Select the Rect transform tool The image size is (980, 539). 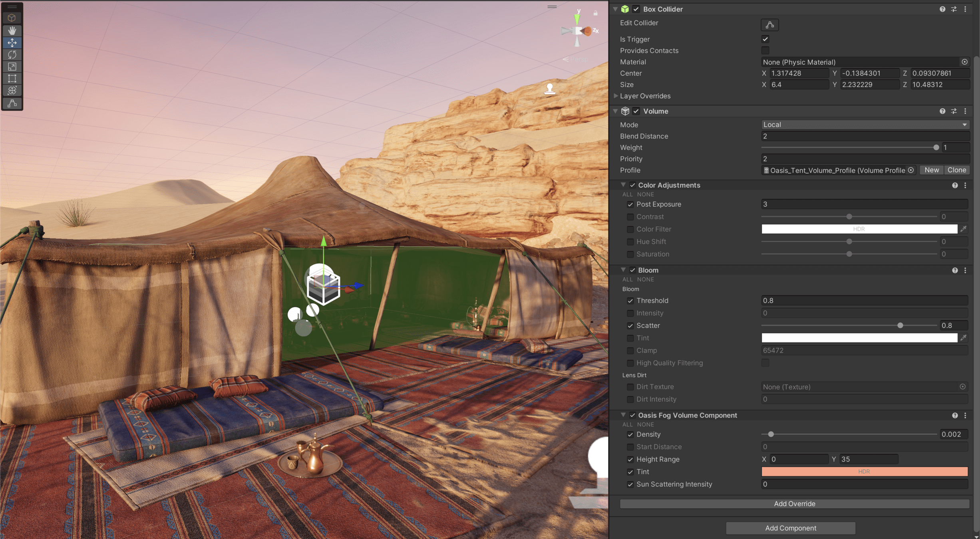pos(12,78)
